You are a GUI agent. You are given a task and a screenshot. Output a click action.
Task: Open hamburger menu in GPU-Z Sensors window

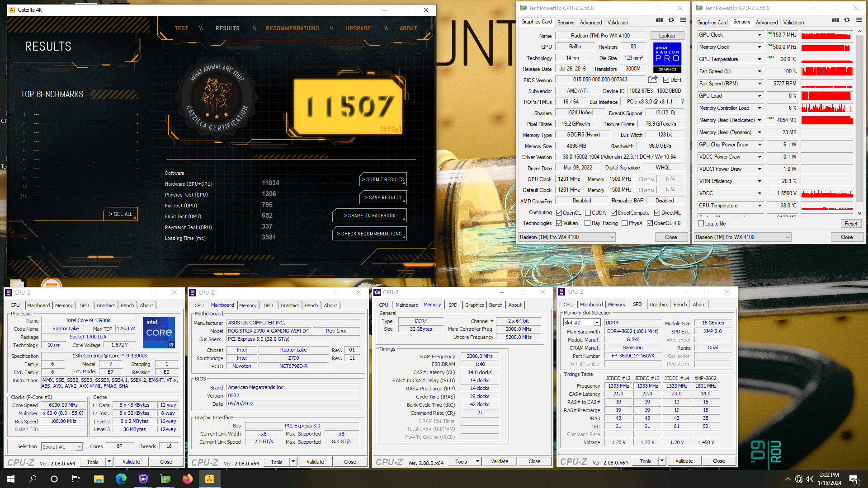[859, 20]
